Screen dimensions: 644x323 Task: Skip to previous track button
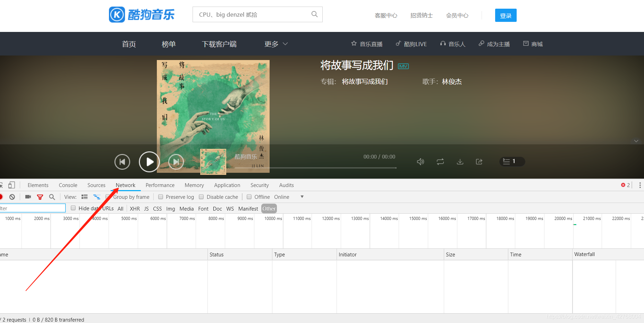122,162
